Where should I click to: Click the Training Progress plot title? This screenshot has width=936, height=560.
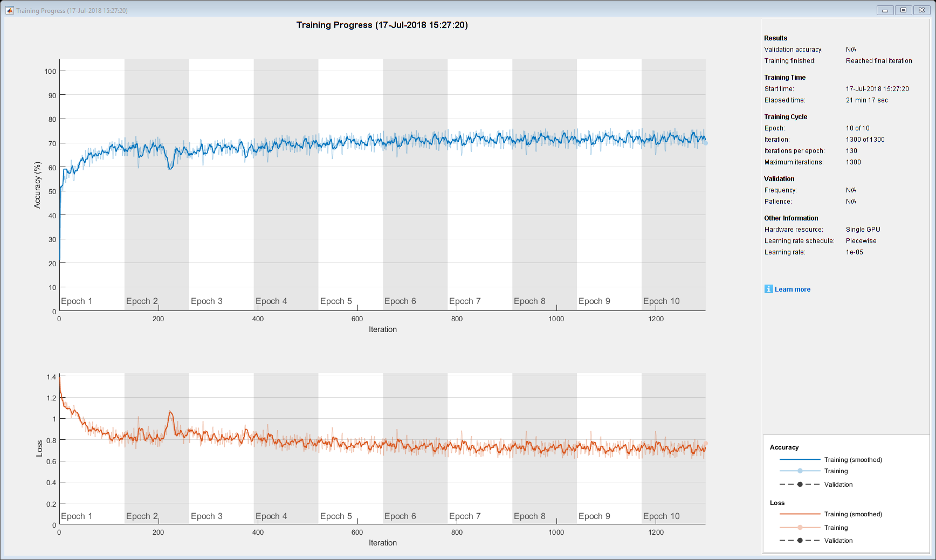click(382, 25)
